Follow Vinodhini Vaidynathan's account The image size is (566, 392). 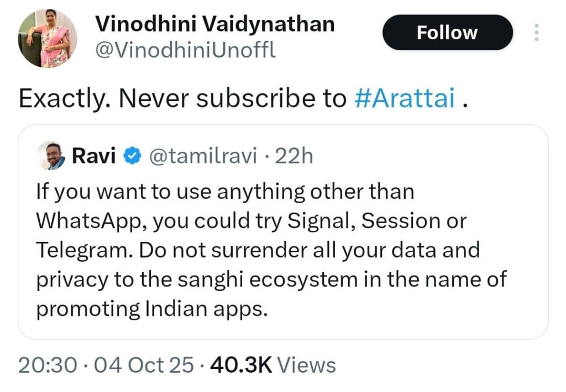(x=447, y=33)
